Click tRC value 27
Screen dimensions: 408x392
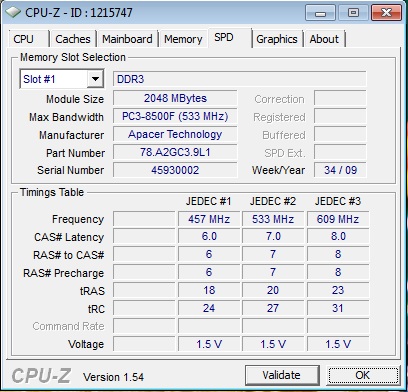click(273, 308)
